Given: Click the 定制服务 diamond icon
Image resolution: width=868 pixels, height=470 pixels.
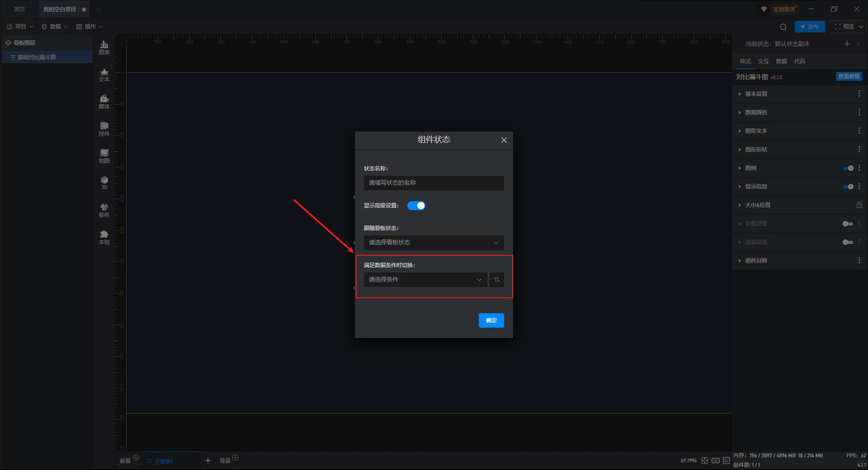Looking at the screenshot, I should (764, 9).
